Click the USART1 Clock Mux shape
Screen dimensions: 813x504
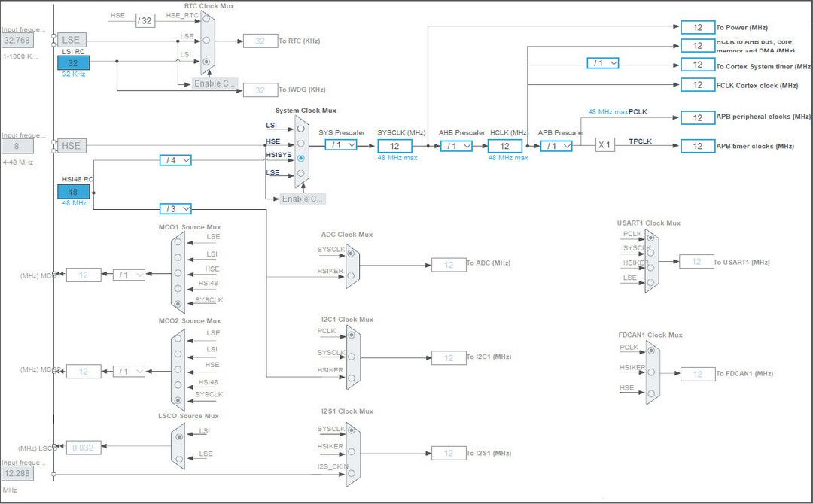pos(652,260)
